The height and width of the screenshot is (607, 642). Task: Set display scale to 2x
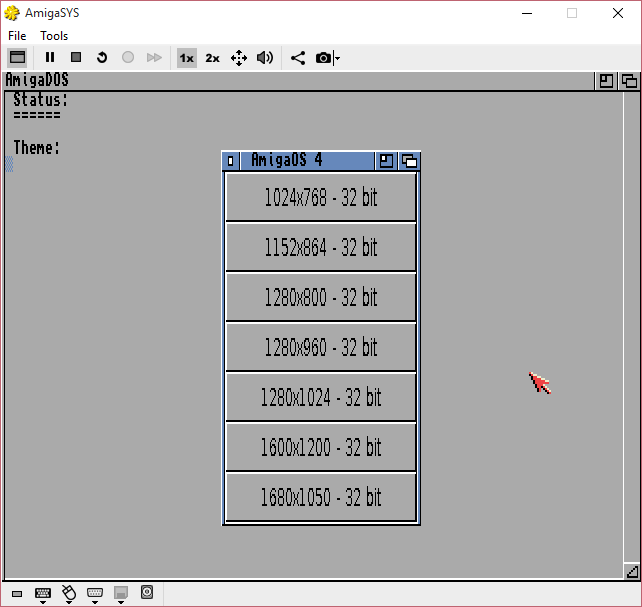pos(212,58)
